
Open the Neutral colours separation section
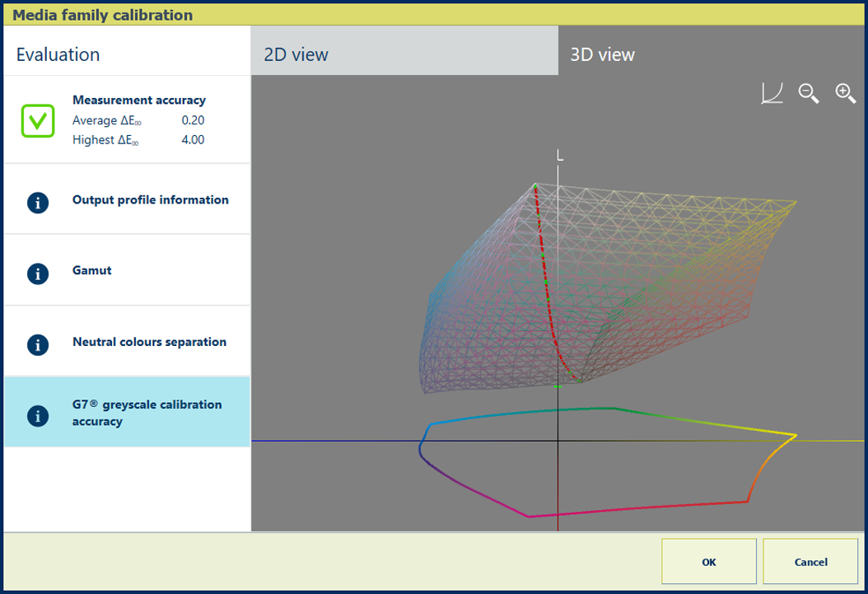pos(149,342)
